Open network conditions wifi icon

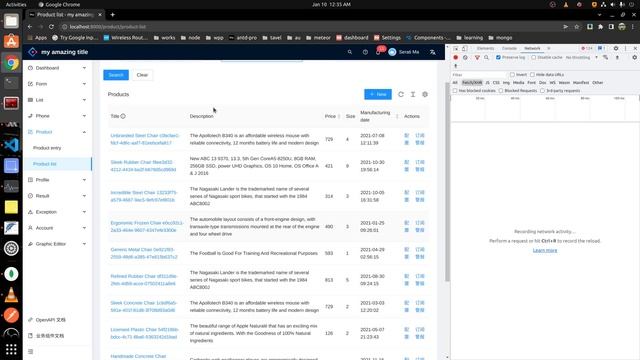tap(606, 58)
